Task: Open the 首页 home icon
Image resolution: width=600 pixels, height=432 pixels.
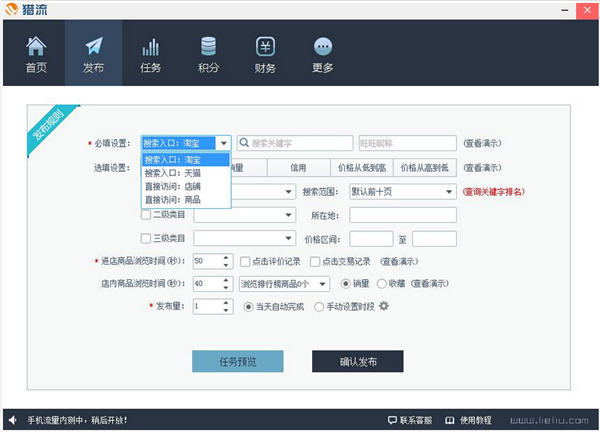Action: pyautogui.click(x=36, y=46)
